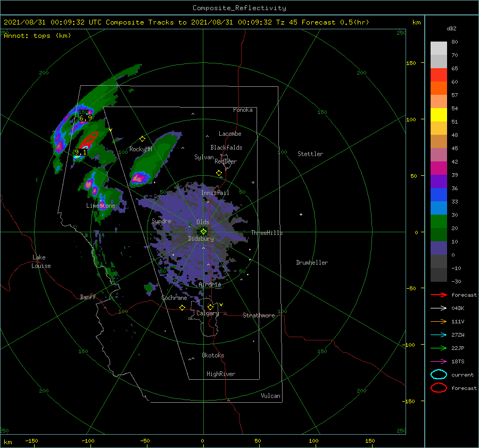This screenshot has width=479, height=448.
Task: Click the 6.9 km storm top annotation
Action: pyautogui.click(x=85, y=118)
